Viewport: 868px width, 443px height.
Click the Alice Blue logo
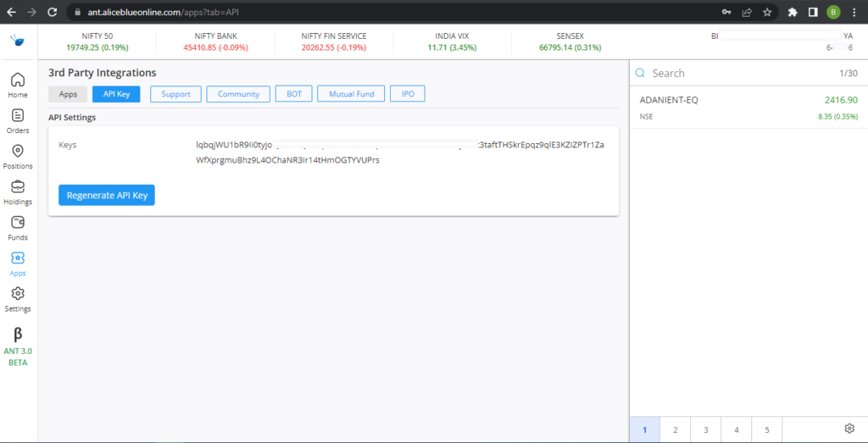click(18, 41)
